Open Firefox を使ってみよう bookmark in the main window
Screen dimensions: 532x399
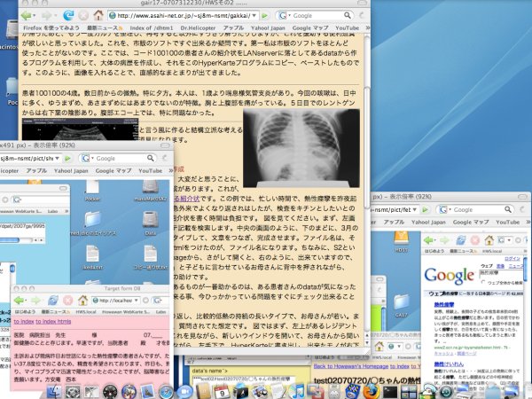tap(51, 27)
